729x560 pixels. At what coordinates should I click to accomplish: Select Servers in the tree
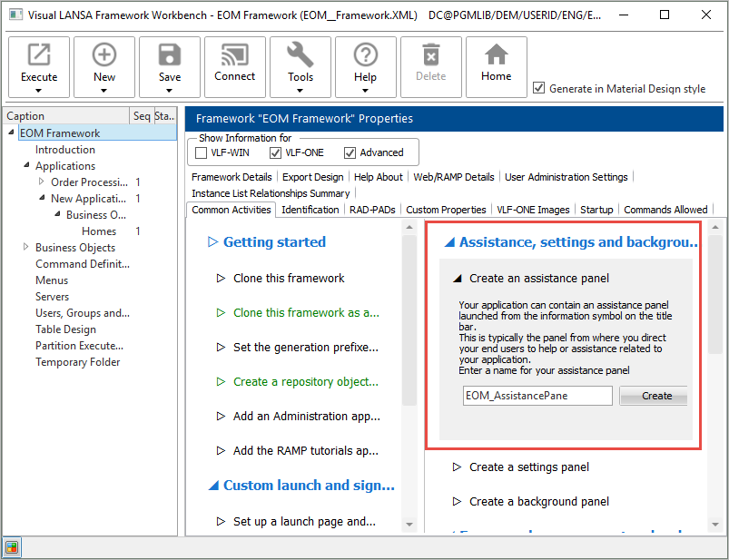pos(52,297)
